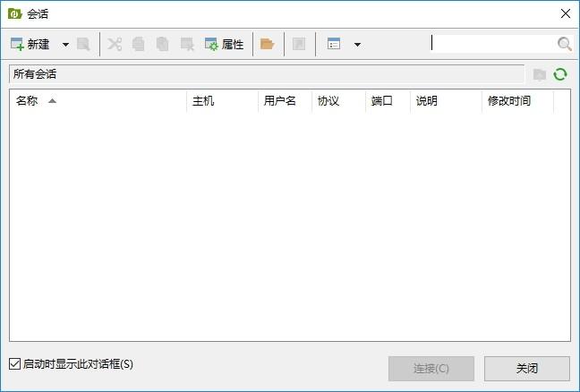
Task: Click the Xshell icon in title bar
Action: [x=15, y=13]
